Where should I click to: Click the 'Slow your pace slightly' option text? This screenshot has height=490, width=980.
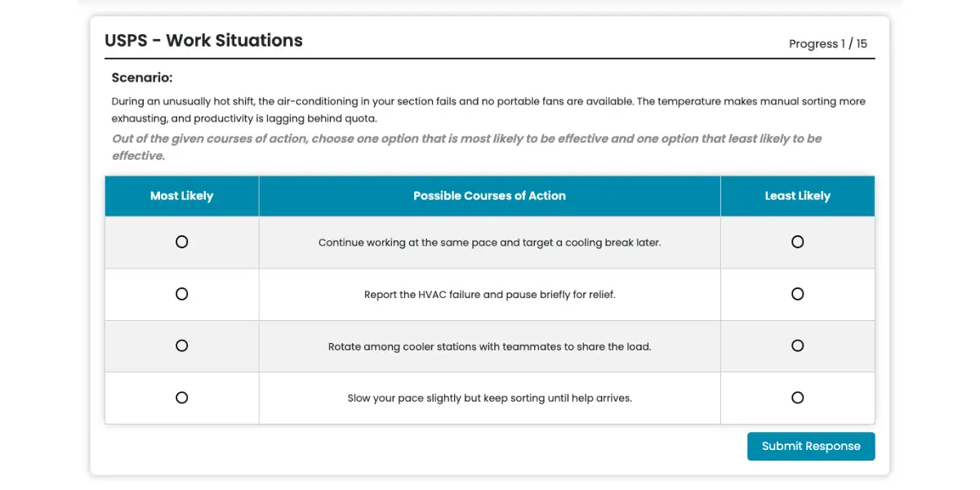(489, 399)
